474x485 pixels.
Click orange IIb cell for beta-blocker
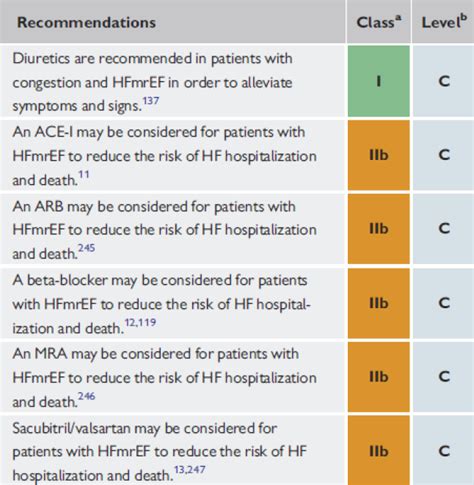[x=379, y=303]
